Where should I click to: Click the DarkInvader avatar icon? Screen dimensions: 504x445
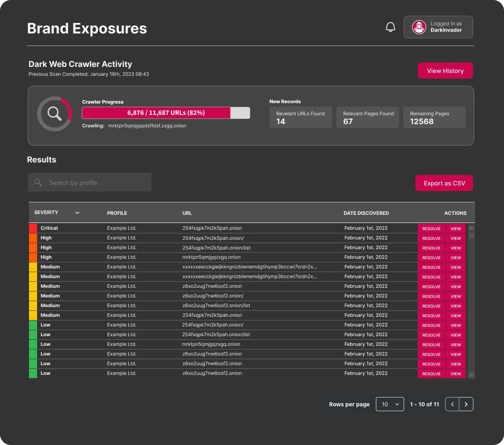[x=419, y=27]
